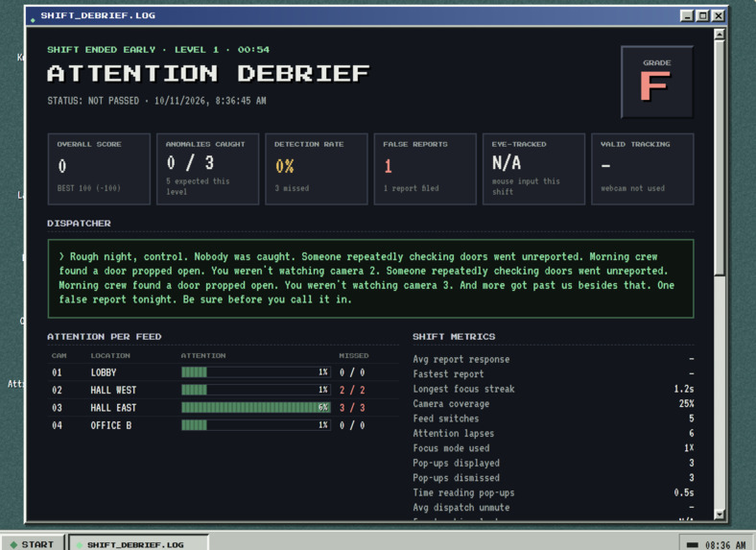
Task: Click the HALL EAST attention bar
Action: coord(256,408)
